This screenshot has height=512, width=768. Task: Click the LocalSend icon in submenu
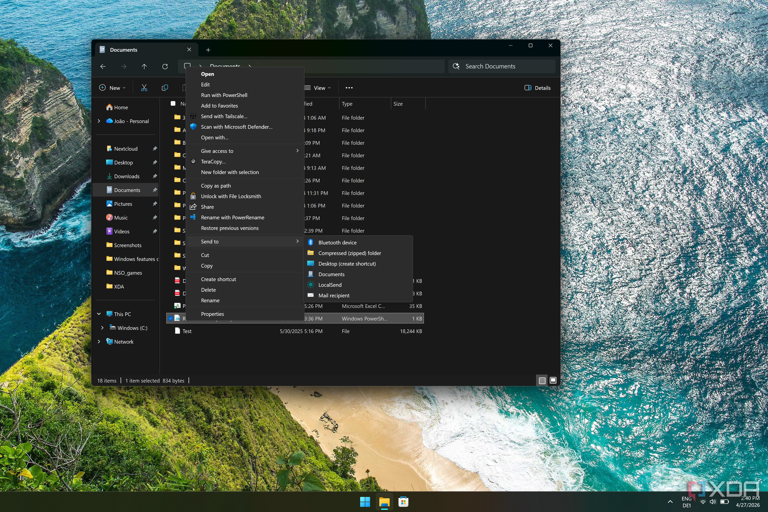pos(311,285)
